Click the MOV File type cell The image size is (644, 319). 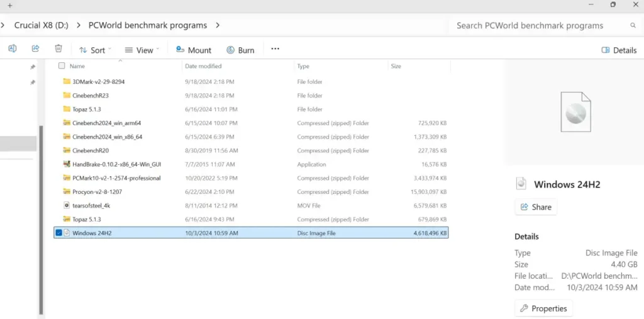309,206
